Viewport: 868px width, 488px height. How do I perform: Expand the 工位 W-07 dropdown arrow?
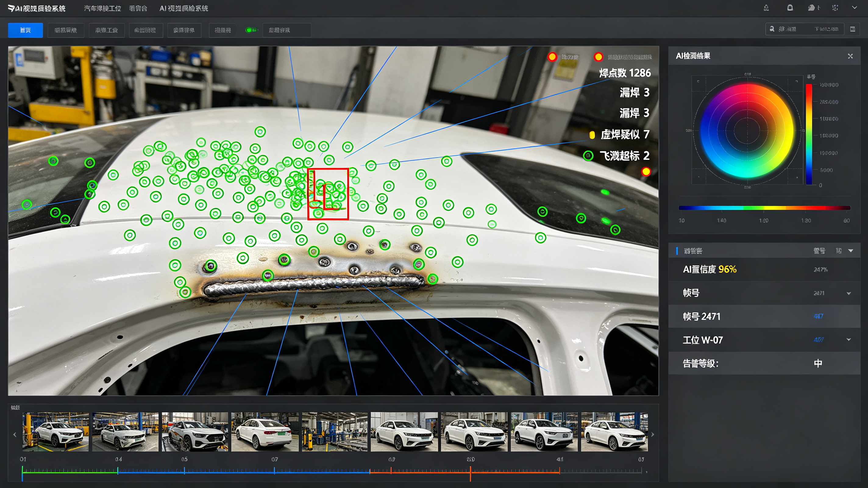[x=848, y=339]
